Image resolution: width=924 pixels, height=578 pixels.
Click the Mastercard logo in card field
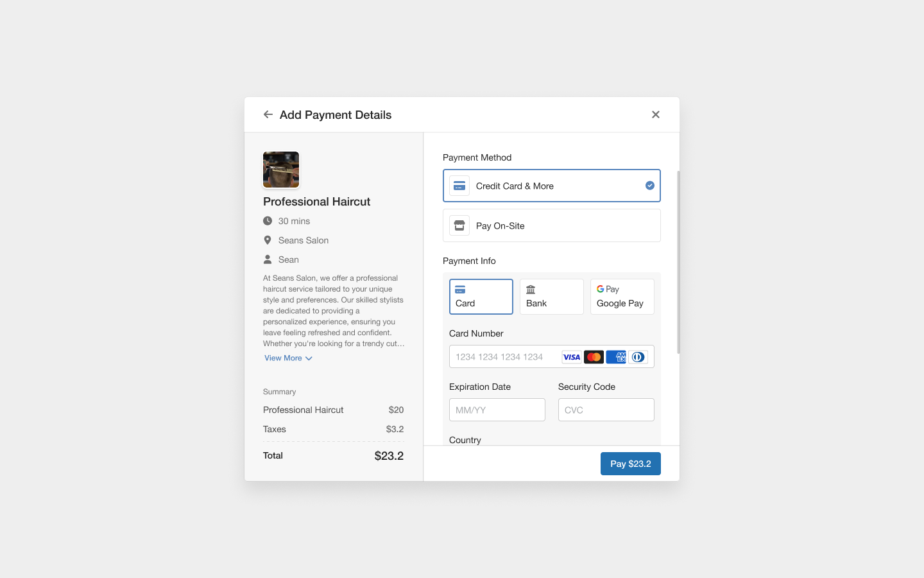594,356
